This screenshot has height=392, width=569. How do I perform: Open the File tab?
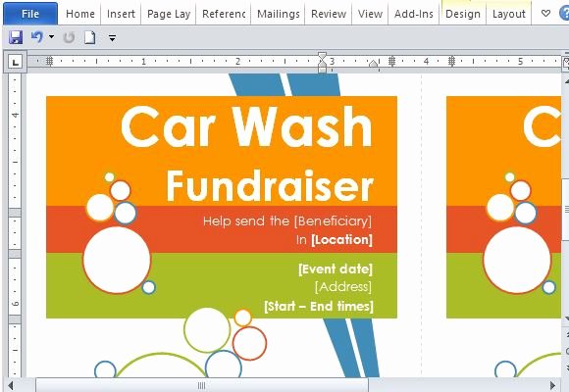pos(30,14)
